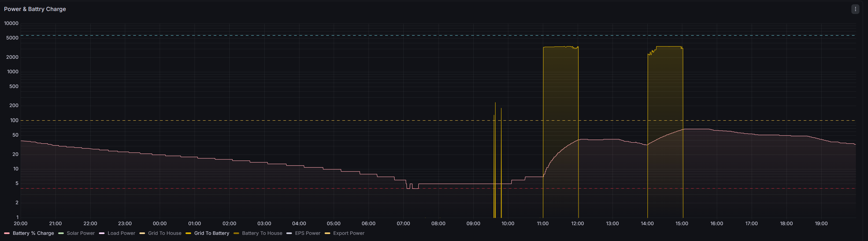Screen dimensions: 868x241
Task: Toggle EPS Power legend entry
Action: (308, 233)
